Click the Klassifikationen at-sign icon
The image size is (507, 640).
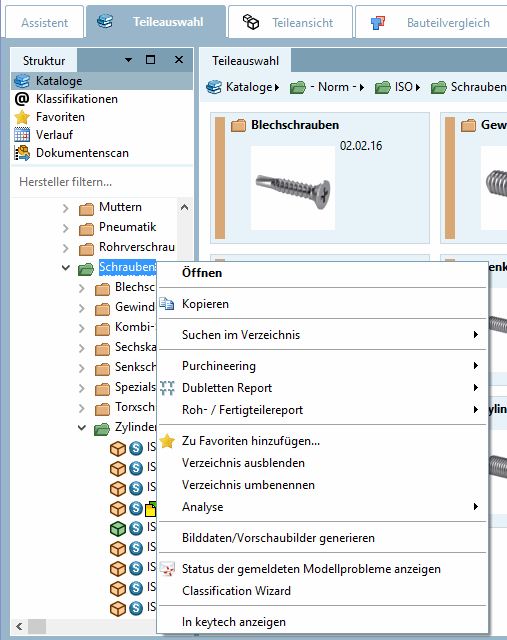[22, 99]
